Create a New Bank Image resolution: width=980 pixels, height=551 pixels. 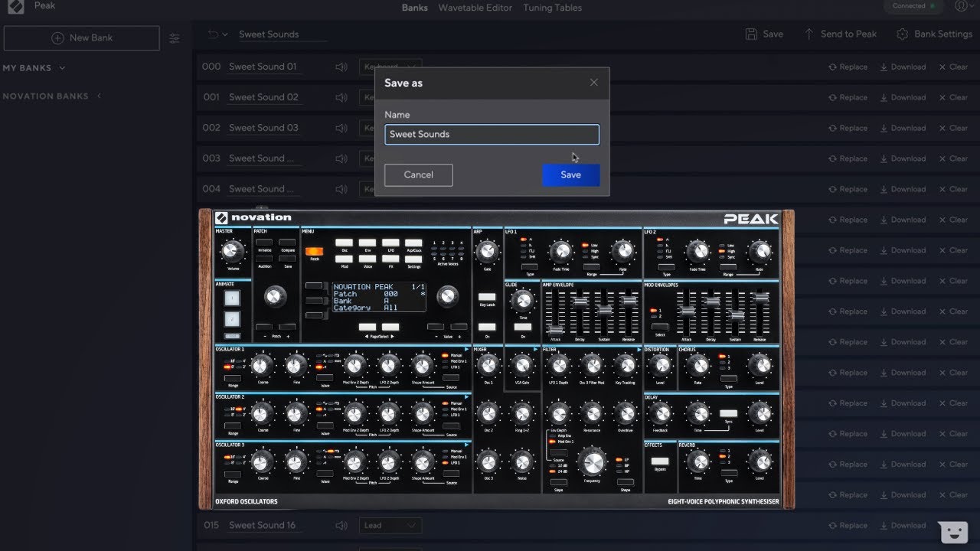pos(82,38)
